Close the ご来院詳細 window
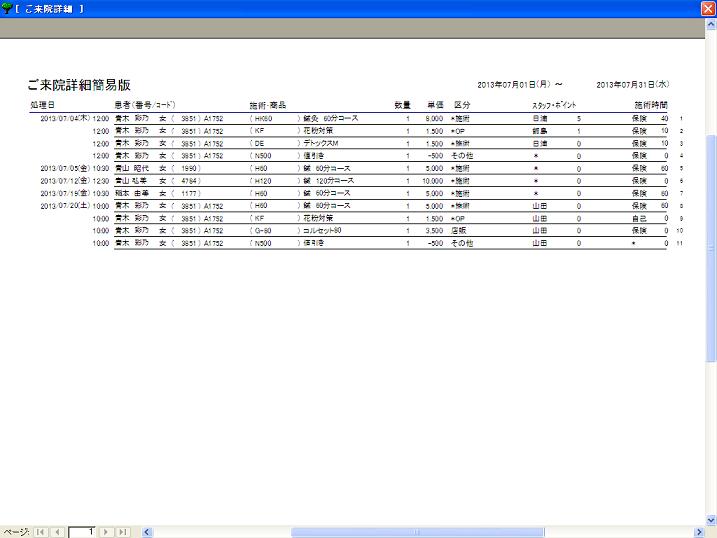The height and width of the screenshot is (538, 717). [x=708, y=9]
